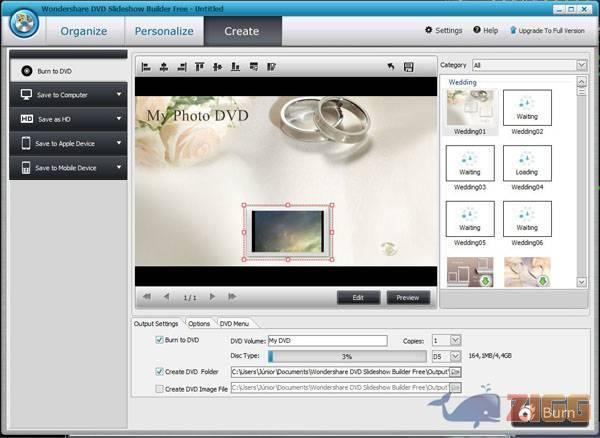Click the Preview button
This screenshot has width=600, height=438.
(x=408, y=297)
